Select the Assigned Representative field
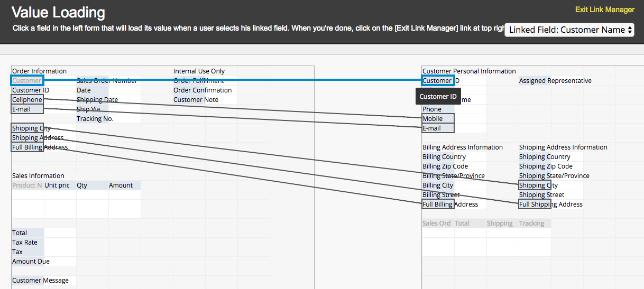The image size is (644, 289). [555, 81]
